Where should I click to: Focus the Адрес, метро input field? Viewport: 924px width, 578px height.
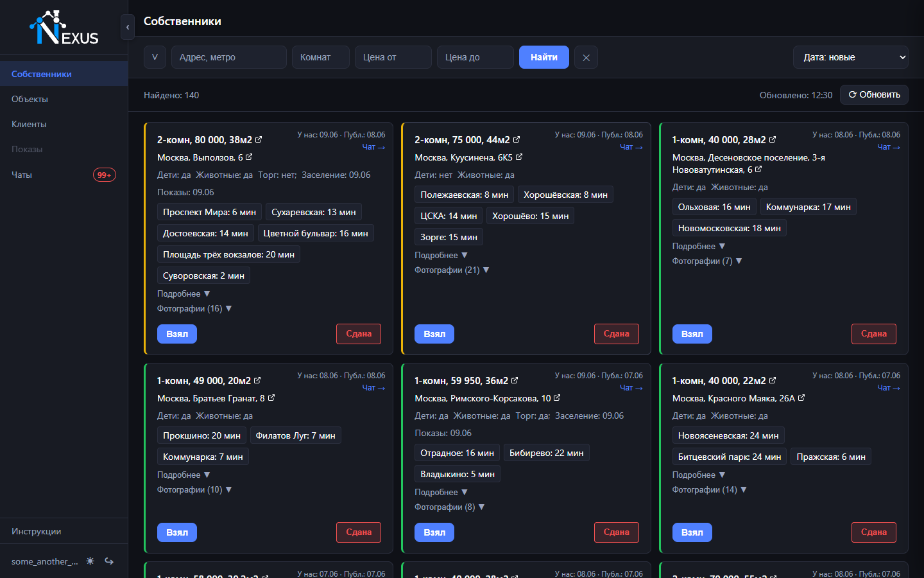pyautogui.click(x=229, y=57)
